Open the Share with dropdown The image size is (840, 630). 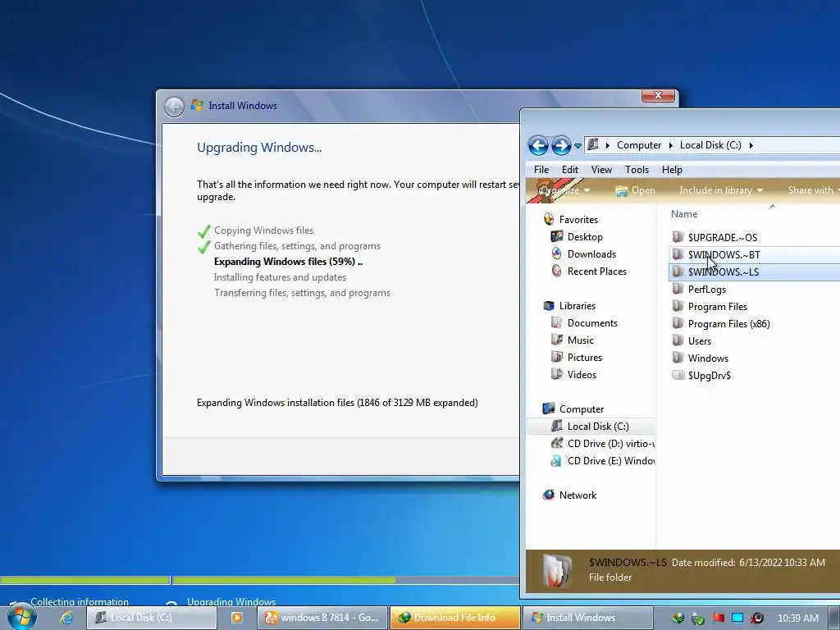(x=813, y=190)
